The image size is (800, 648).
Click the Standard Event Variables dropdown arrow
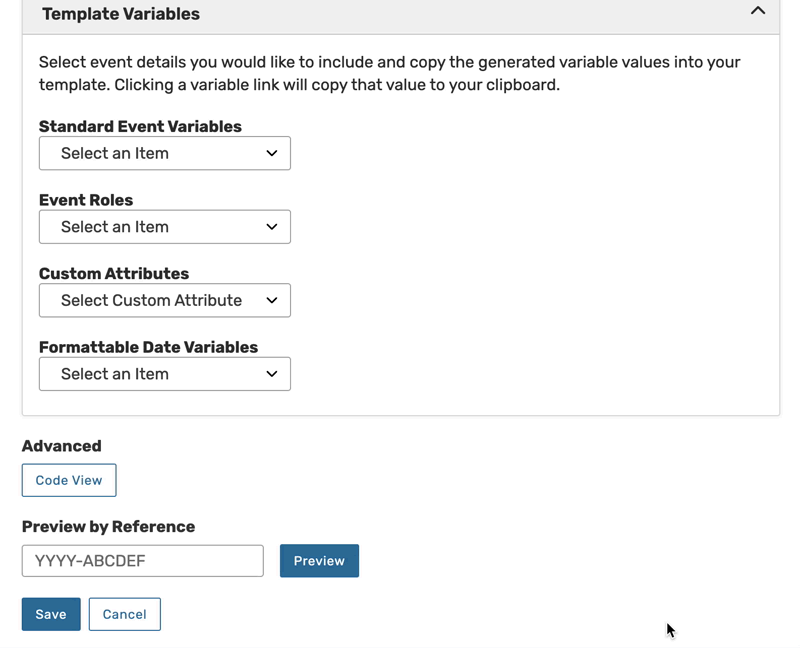(x=272, y=153)
